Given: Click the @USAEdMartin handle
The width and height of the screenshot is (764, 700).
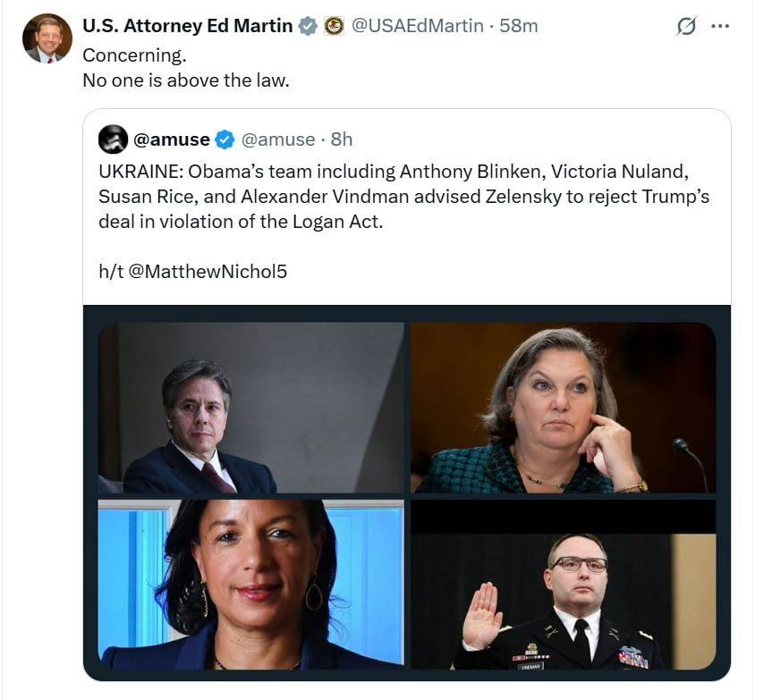Looking at the screenshot, I should [418, 26].
